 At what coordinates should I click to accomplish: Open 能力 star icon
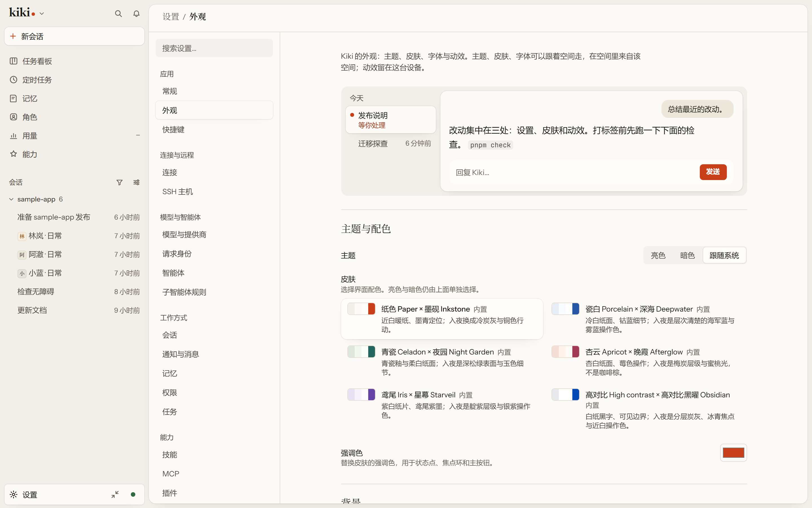tap(14, 154)
